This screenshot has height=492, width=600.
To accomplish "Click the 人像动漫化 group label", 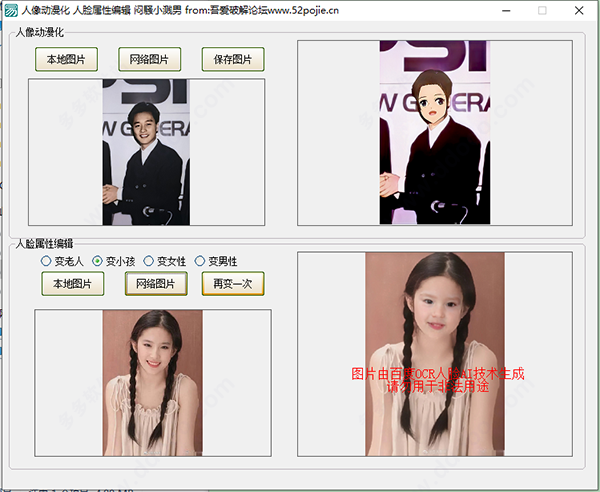I will (x=39, y=32).
